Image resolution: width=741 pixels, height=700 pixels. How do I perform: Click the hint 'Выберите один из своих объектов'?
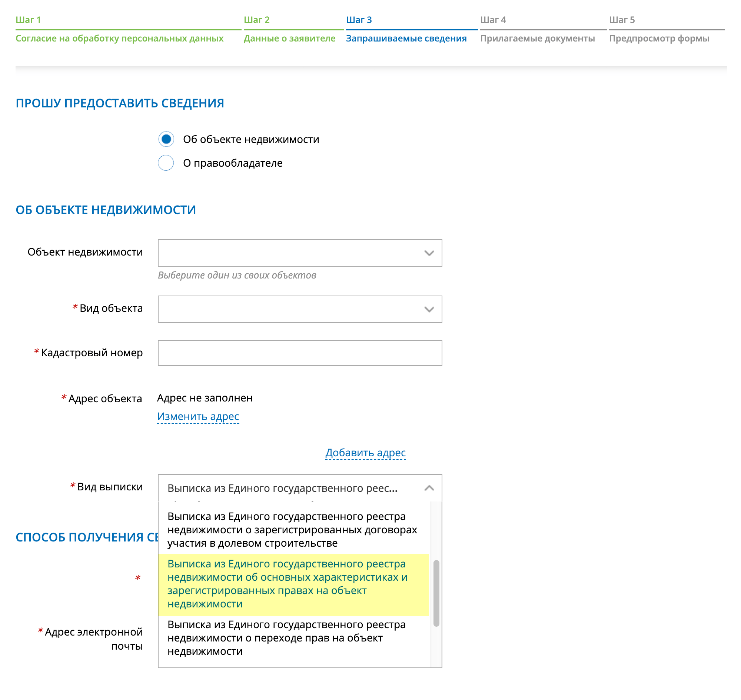[237, 276]
